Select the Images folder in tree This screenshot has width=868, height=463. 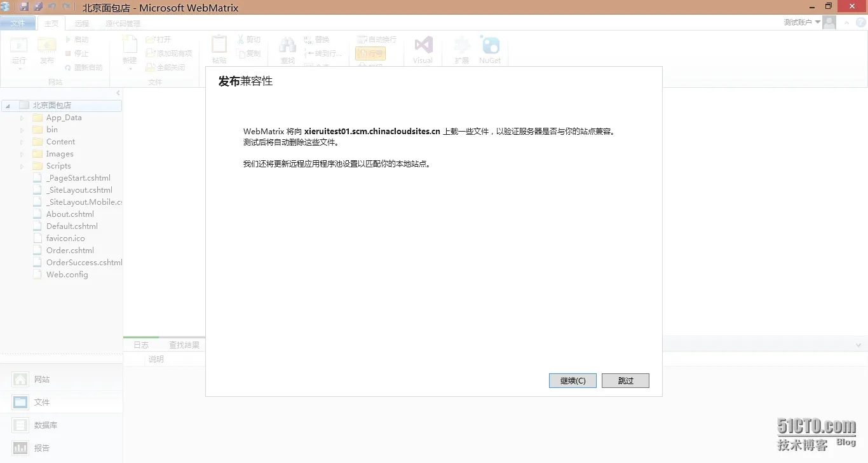pos(60,154)
